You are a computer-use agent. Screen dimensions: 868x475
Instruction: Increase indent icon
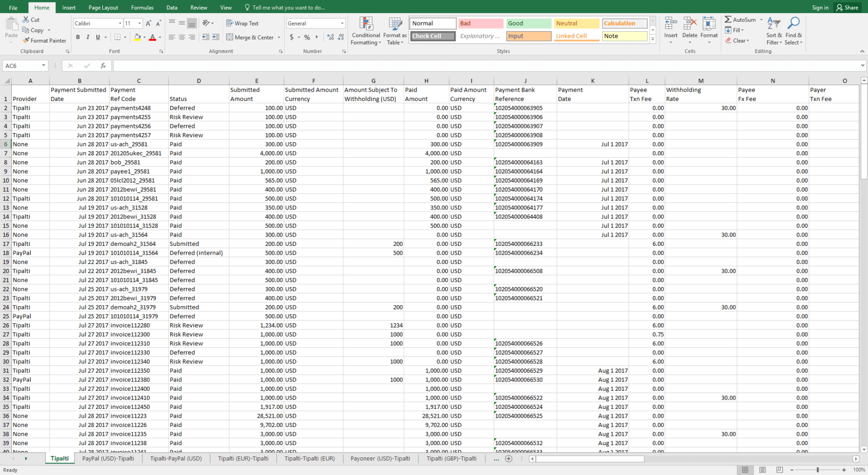tap(216, 37)
